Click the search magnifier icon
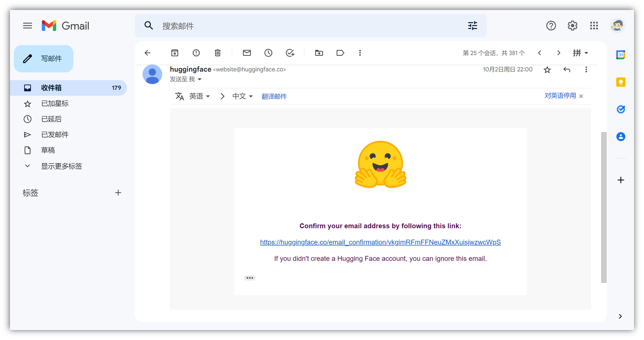This screenshot has height=340, width=644. click(149, 26)
